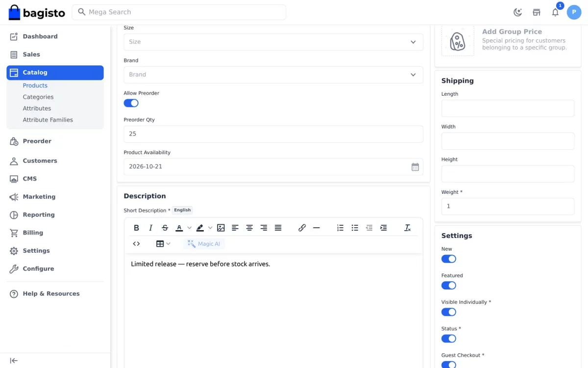Visit the storefront shop icon

(x=537, y=12)
